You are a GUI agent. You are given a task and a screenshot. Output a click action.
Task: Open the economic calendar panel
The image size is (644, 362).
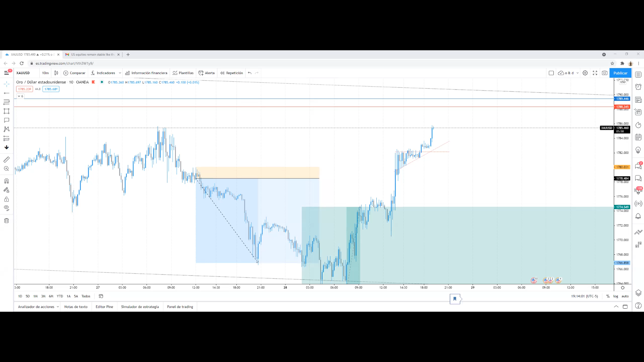[x=638, y=137]
